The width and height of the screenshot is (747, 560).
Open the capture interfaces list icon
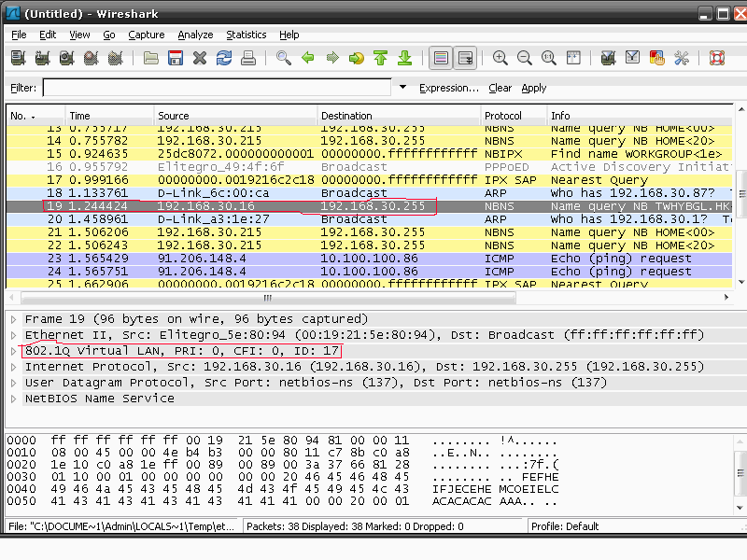[18, 58]
